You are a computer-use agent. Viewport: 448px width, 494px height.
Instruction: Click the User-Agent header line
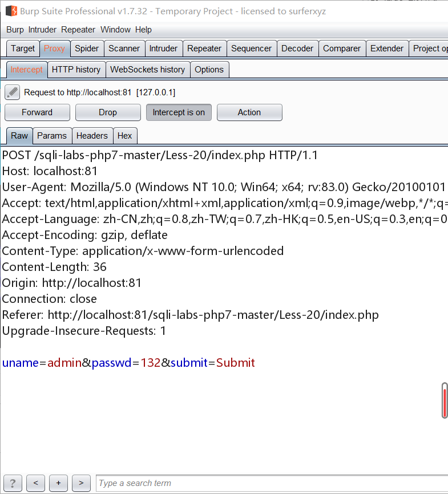[x=224, y=187]
